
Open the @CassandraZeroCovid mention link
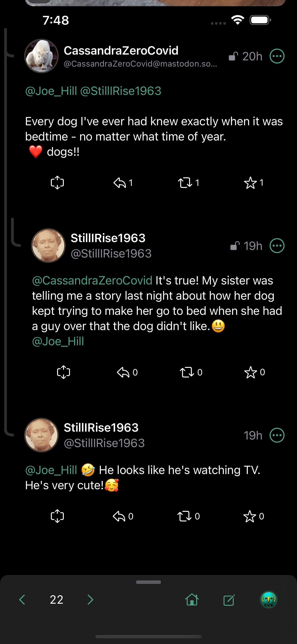(x=92, y=281)
